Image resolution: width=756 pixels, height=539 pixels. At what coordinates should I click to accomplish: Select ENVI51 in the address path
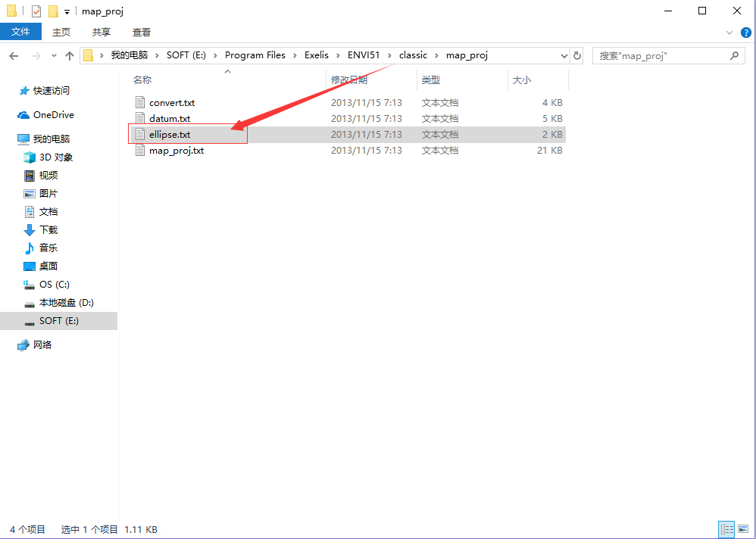click(x=364, y=55)
